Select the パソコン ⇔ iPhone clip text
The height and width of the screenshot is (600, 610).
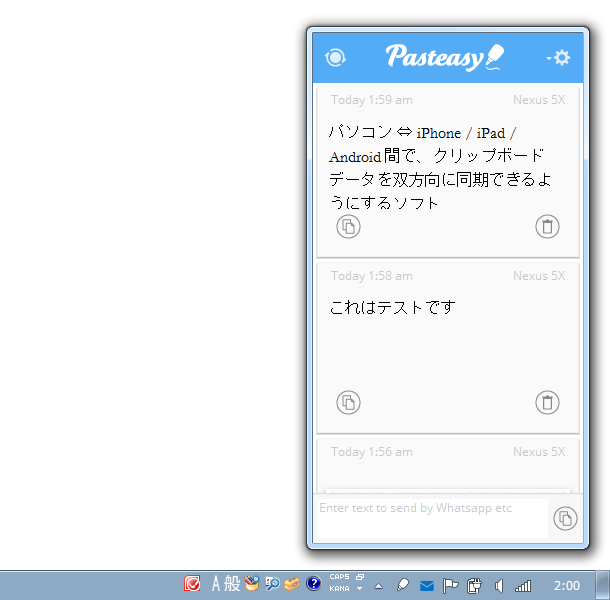coord(440,168)
